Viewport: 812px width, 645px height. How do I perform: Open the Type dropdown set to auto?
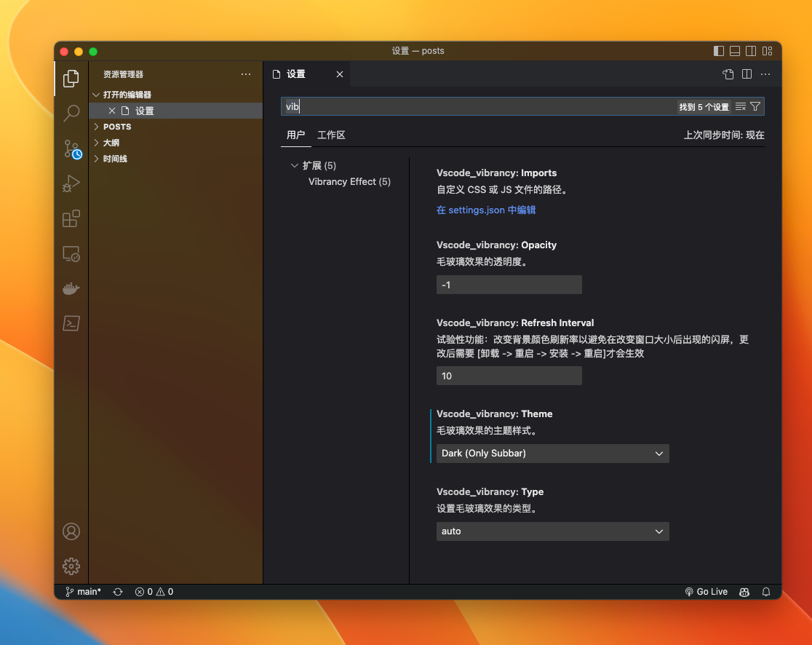click(x=552, y=531)
